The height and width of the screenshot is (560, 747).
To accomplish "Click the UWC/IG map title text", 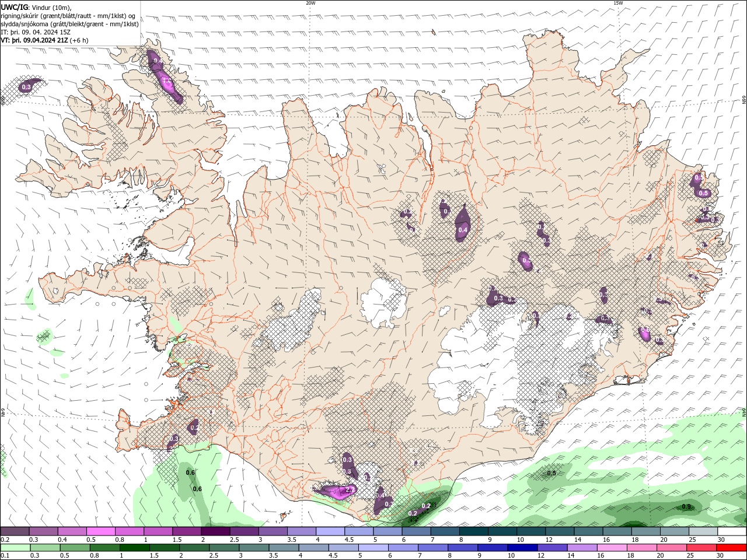I will [15, 7].
